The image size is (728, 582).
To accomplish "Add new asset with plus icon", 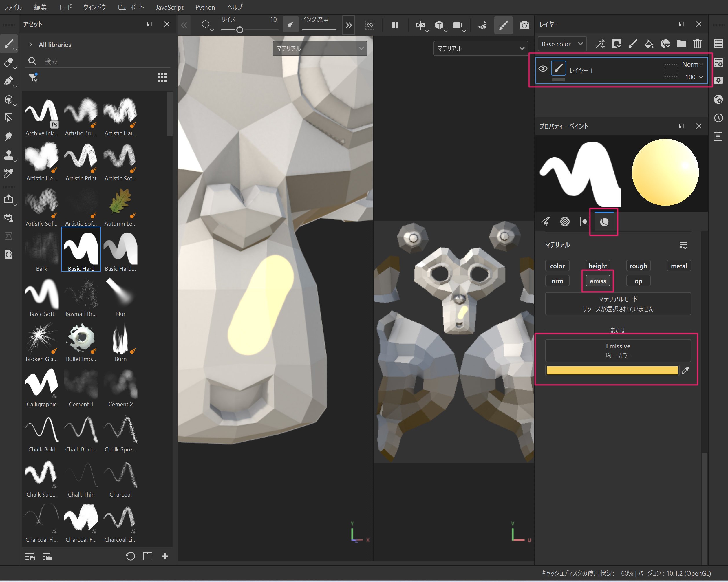I will pyautogui.click(x=165, y=556).
